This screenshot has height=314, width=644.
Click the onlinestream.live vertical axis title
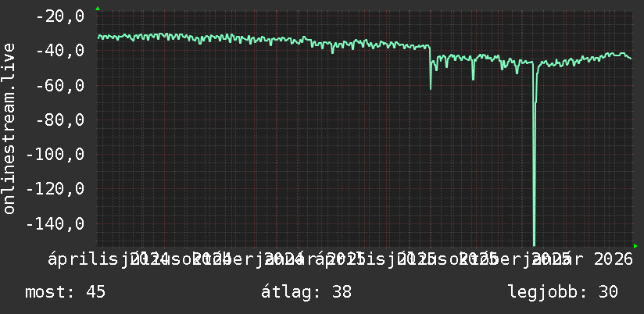pos(9,128)
